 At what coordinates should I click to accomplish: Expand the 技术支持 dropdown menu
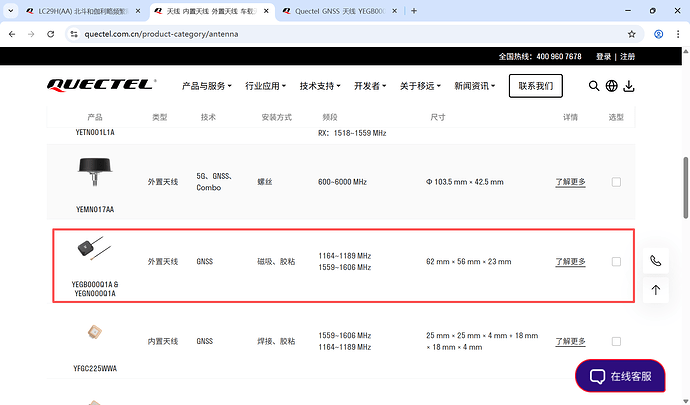(320, 86)
